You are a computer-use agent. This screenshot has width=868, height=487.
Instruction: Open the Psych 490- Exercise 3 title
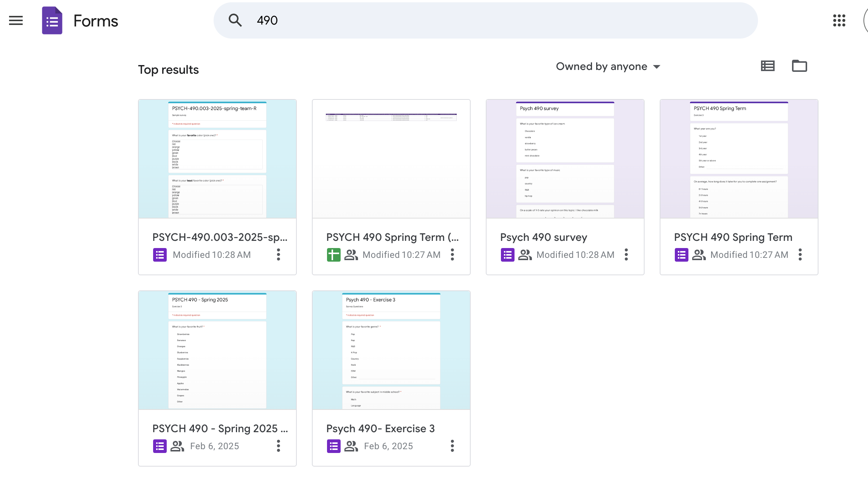click(380, 428)
